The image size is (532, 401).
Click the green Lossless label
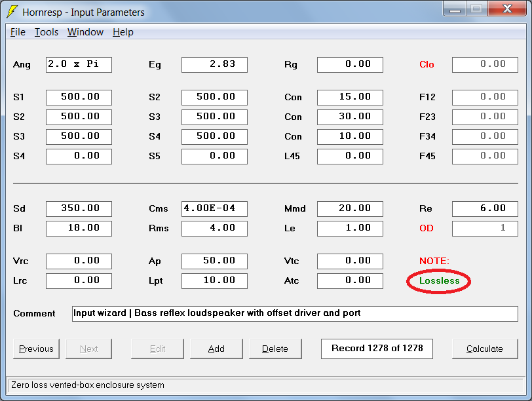(440, 281)
